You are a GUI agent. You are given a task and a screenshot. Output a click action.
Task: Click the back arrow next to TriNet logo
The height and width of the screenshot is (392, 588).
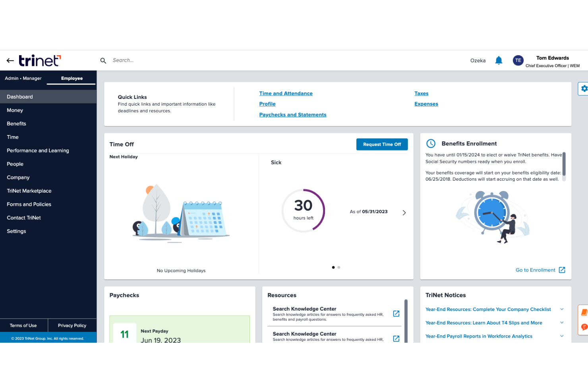click(10, 60)
